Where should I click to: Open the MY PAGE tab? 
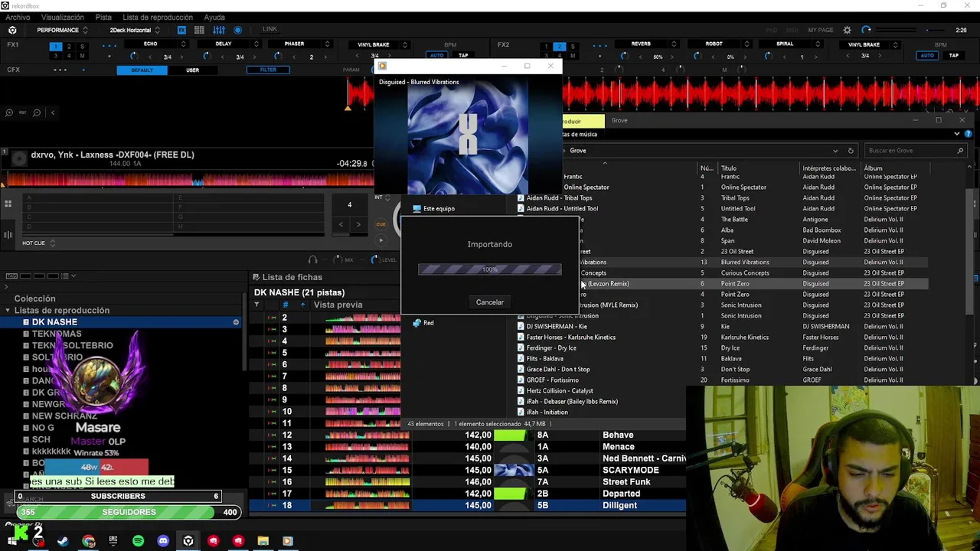(821, 30)
